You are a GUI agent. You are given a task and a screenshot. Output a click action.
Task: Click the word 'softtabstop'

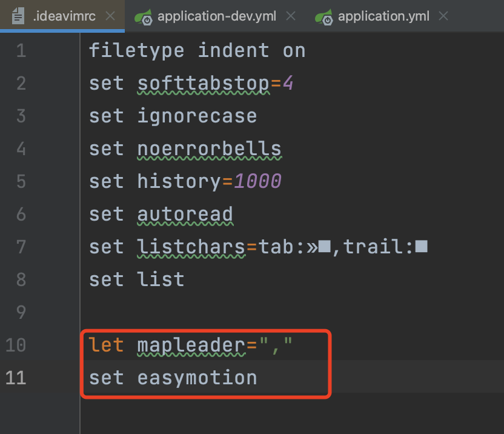[x=204, y=84]
